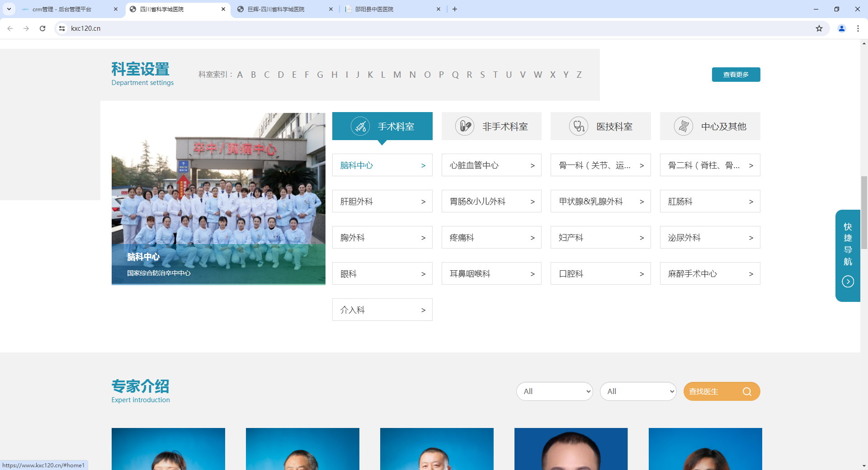Screen dimensions: 868x470
Task: Click the scrollbar down arrow
Action: coord(864,466)
